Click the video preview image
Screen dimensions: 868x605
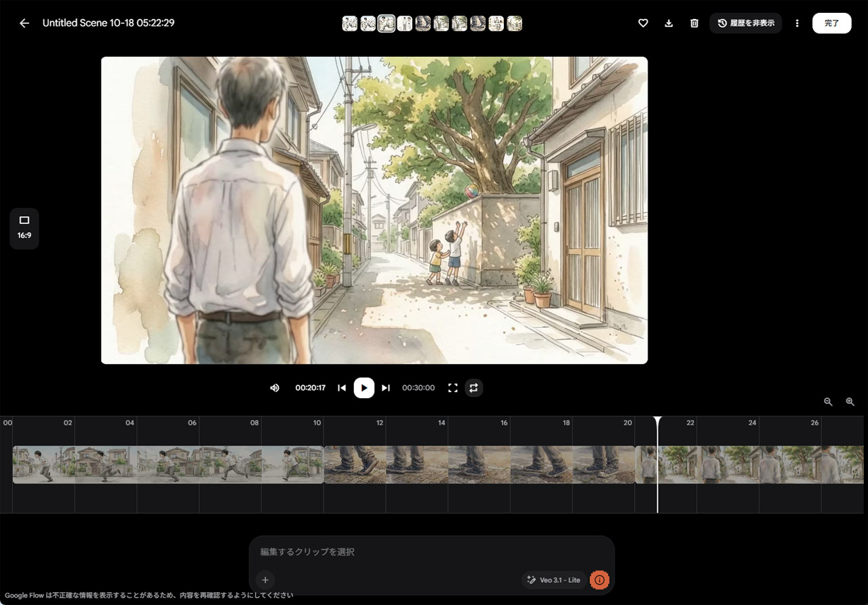374,210
